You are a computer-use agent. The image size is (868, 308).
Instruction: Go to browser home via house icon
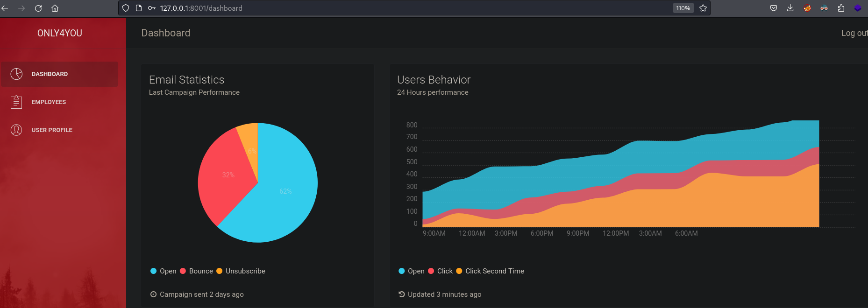click(55, 8)
